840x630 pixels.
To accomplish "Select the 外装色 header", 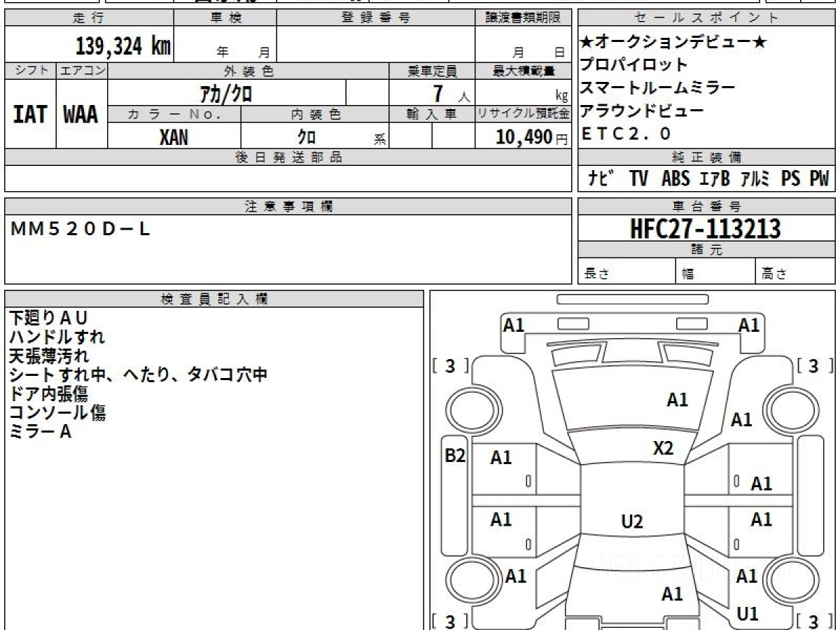I will 248,71.
